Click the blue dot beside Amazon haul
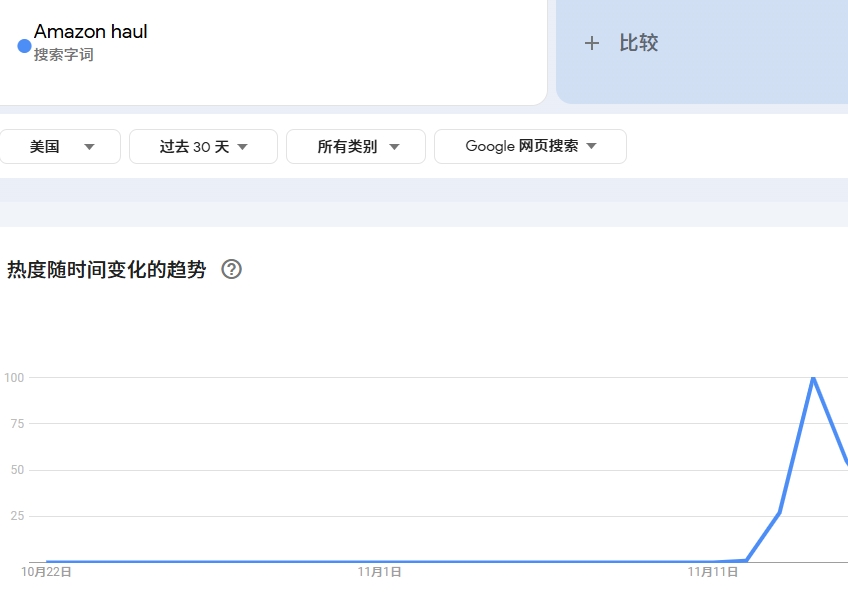 (x=24, y=47)
